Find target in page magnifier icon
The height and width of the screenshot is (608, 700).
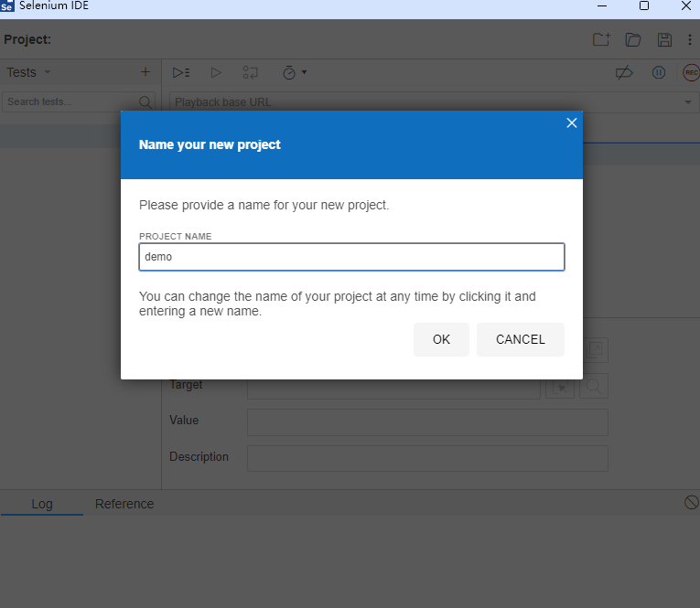tap(594, 386)
